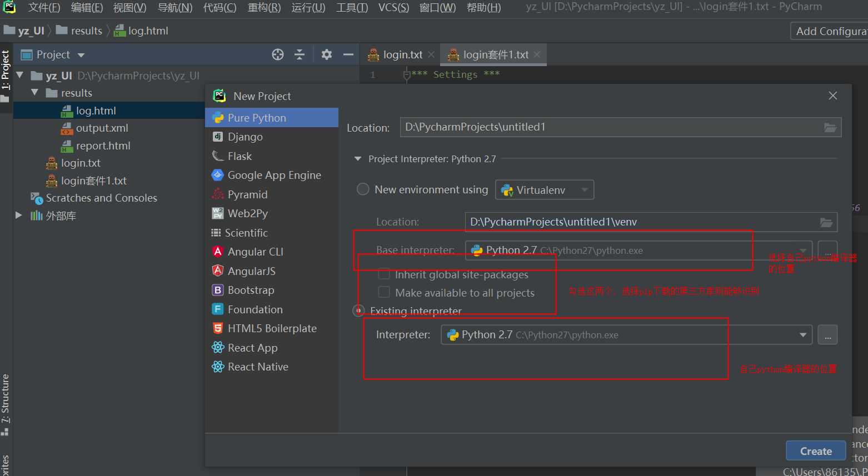Open browse button for Base interpreter
This screenshot has height=476, width=868.
coord(827,250)
